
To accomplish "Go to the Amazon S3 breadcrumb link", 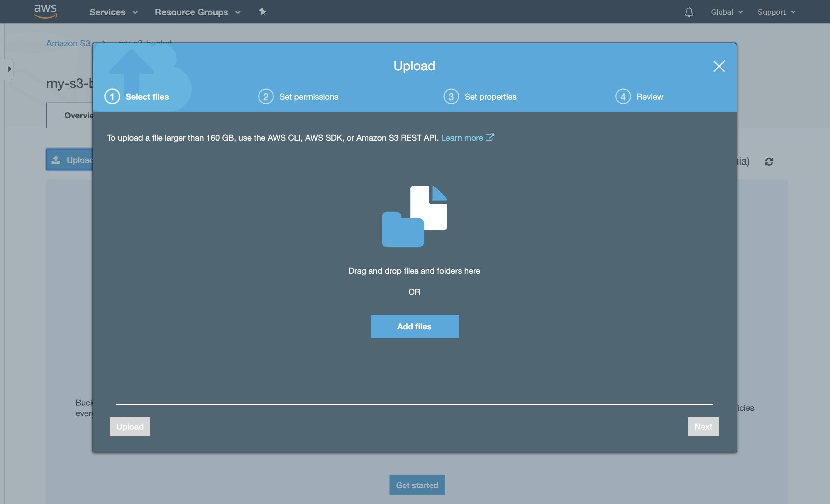I will point(68,43).
